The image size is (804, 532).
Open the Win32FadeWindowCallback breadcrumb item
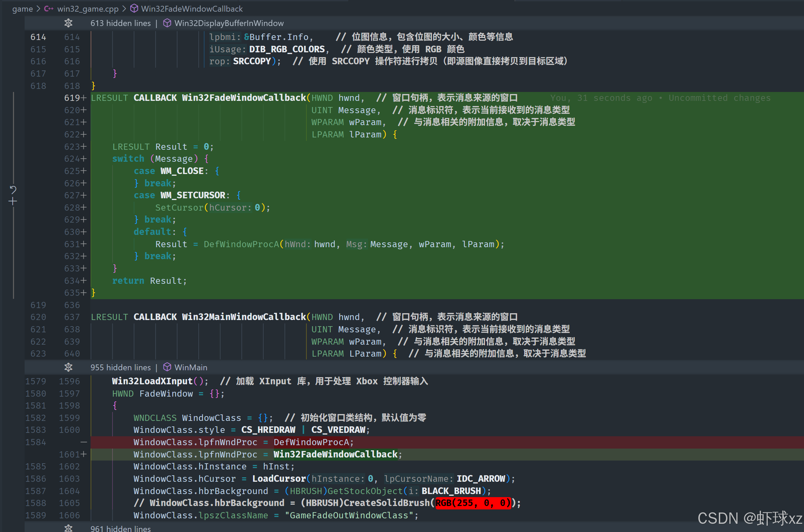click(192, 9)
